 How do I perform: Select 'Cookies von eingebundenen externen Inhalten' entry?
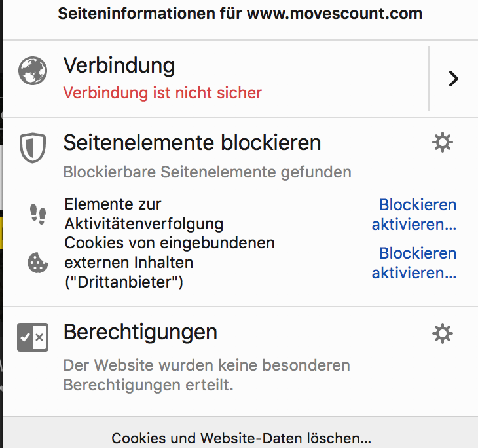(170, 262)
